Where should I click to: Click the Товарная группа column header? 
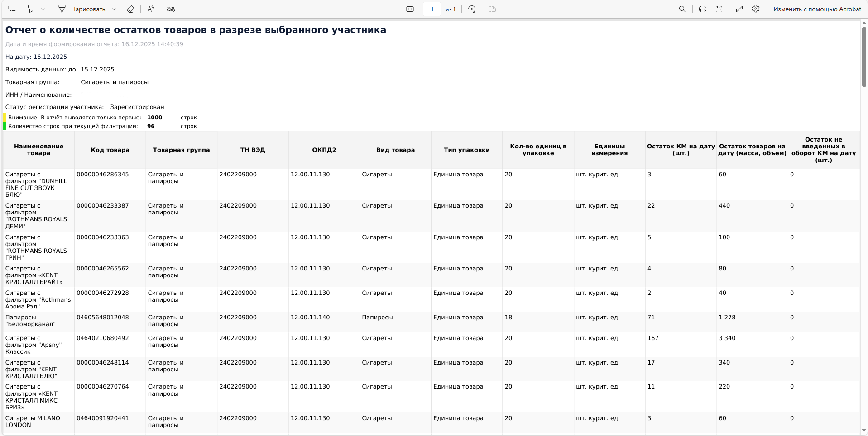[x=181, y=150]
